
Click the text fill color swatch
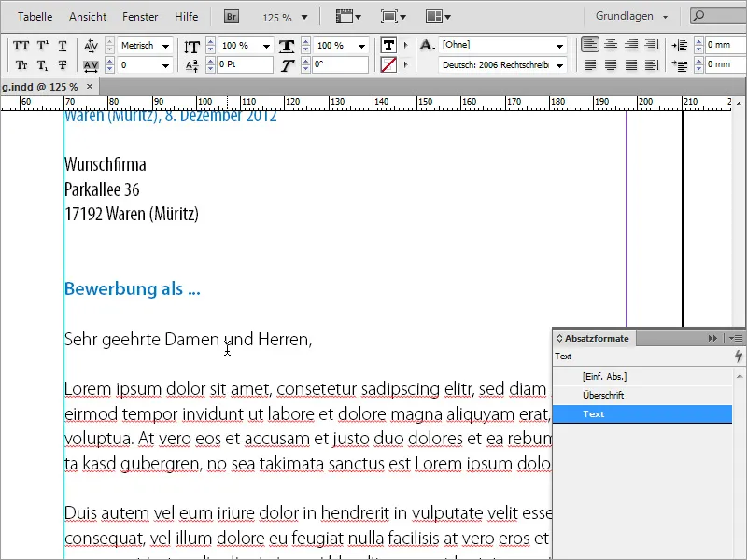[388, 46]
